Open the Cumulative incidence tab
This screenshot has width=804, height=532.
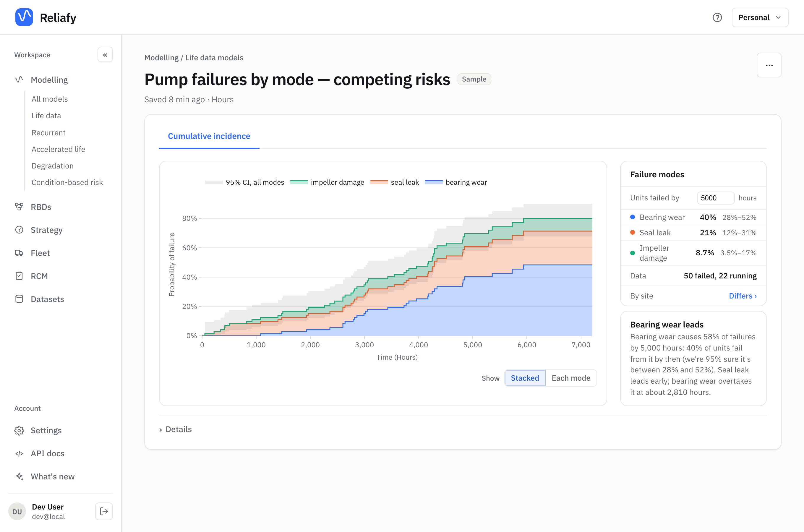point(209,136)
